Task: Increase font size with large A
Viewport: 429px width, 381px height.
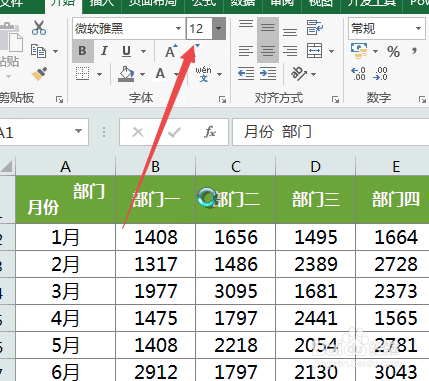Action: 171,51
